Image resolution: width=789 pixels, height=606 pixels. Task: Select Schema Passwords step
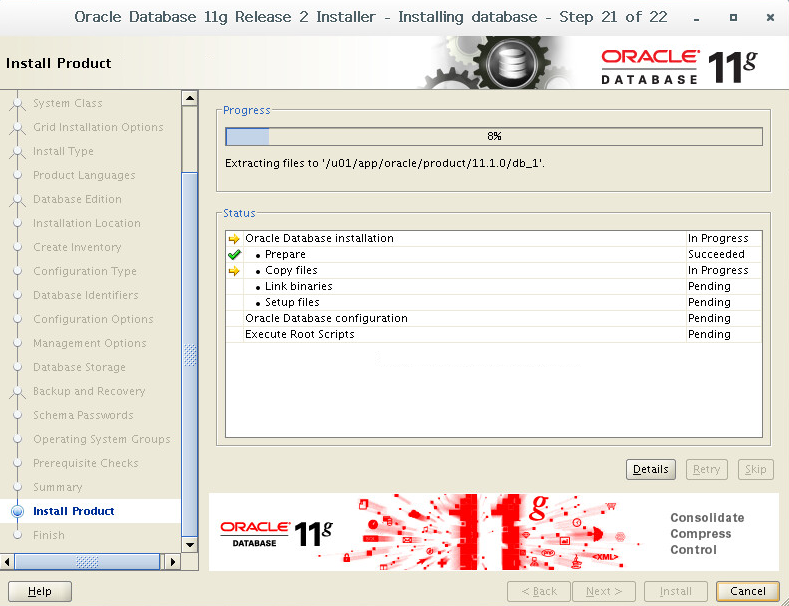coord(83,415)
